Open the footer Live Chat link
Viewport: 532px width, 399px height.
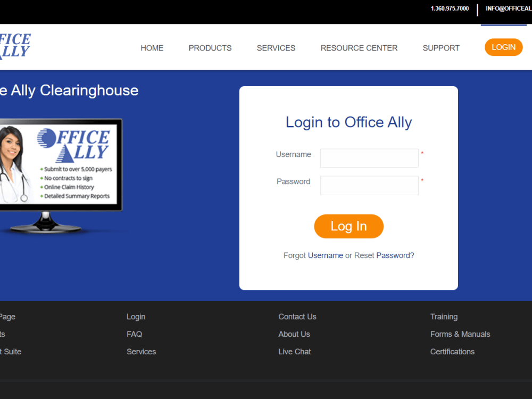click(x=295, y=352)
